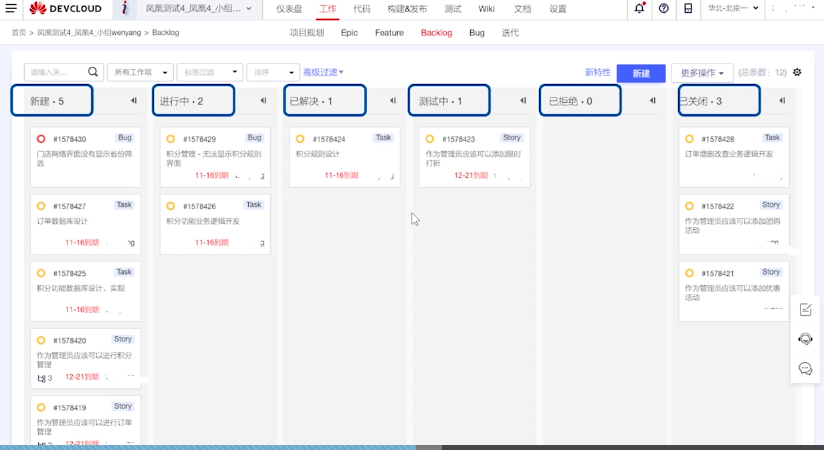Open the 设置 menu
Screen dimensions: 824x450
558,9
